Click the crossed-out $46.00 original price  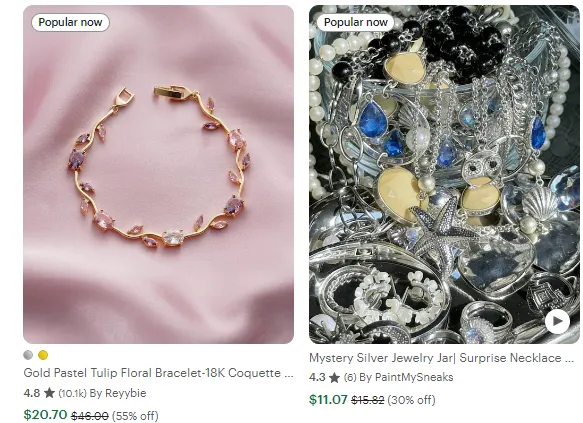pos(90,416)
